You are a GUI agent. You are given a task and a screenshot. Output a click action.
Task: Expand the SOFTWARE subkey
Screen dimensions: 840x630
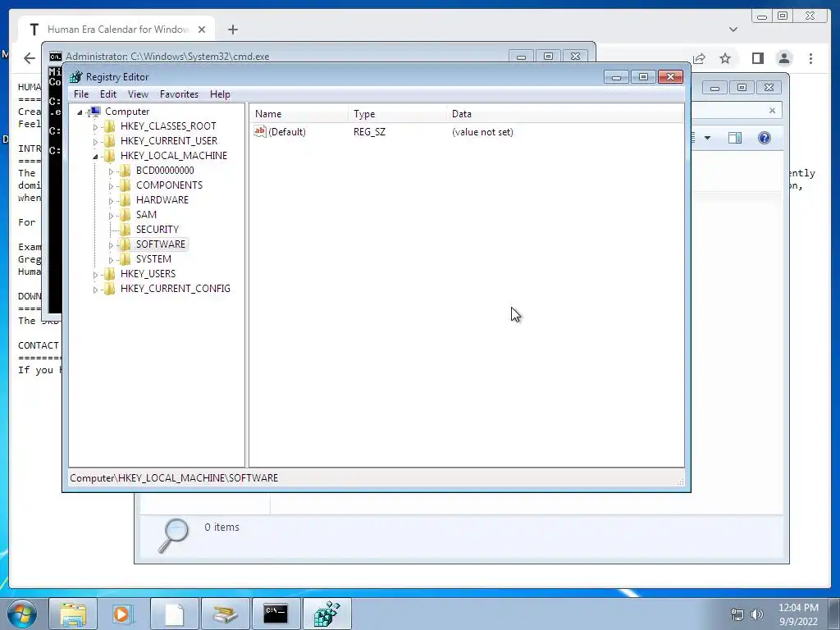click(111, 245)
